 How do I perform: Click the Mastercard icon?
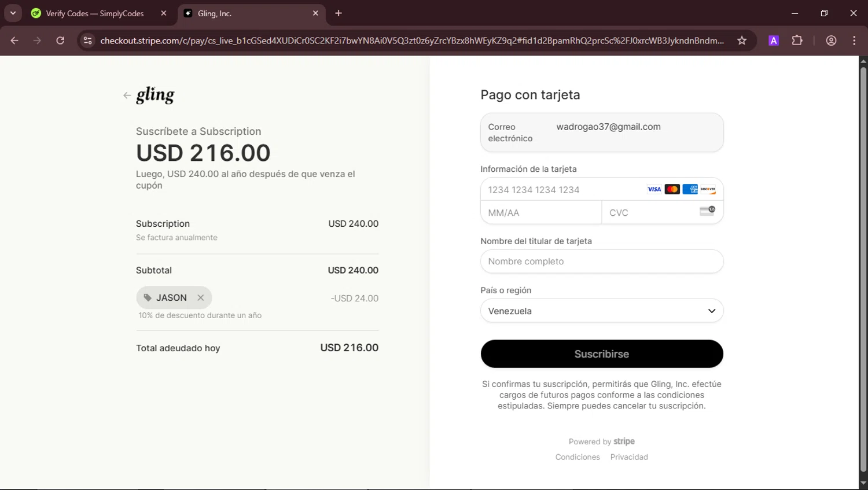click(x=672, y=189)
